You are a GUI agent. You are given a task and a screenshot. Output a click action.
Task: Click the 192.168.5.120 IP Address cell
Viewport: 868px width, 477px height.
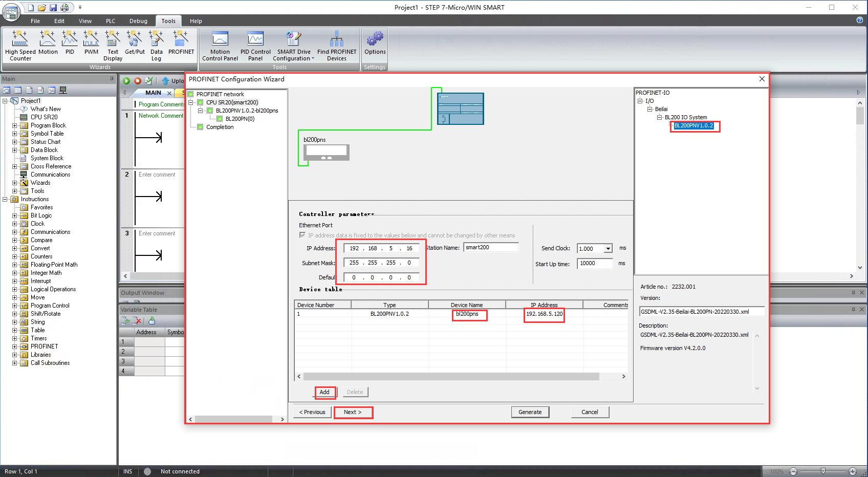[x=545, y=314]
